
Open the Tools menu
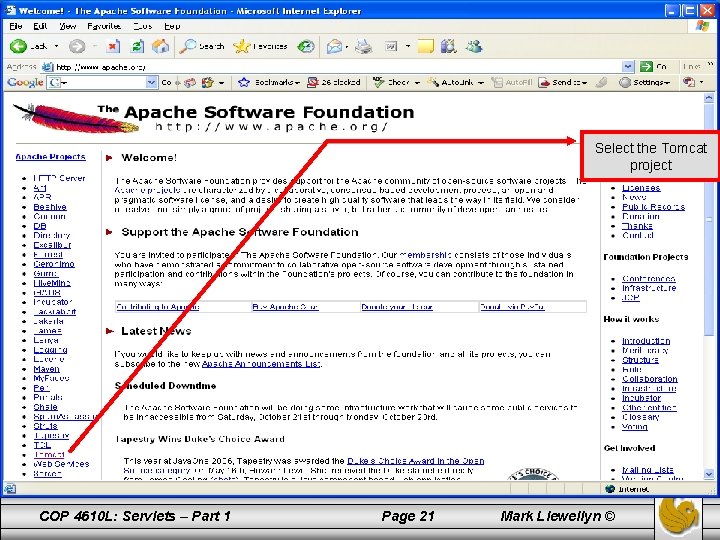(x=142, y=26)
